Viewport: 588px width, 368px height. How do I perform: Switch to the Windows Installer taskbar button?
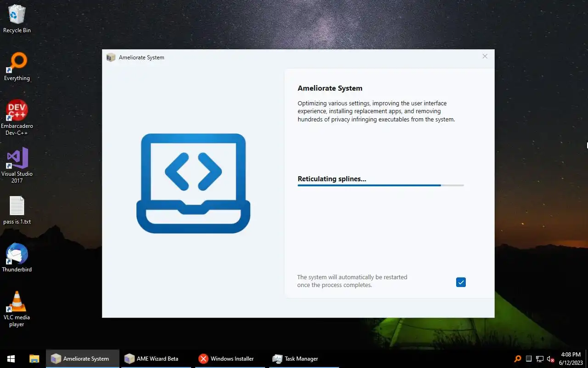(231, 359)
